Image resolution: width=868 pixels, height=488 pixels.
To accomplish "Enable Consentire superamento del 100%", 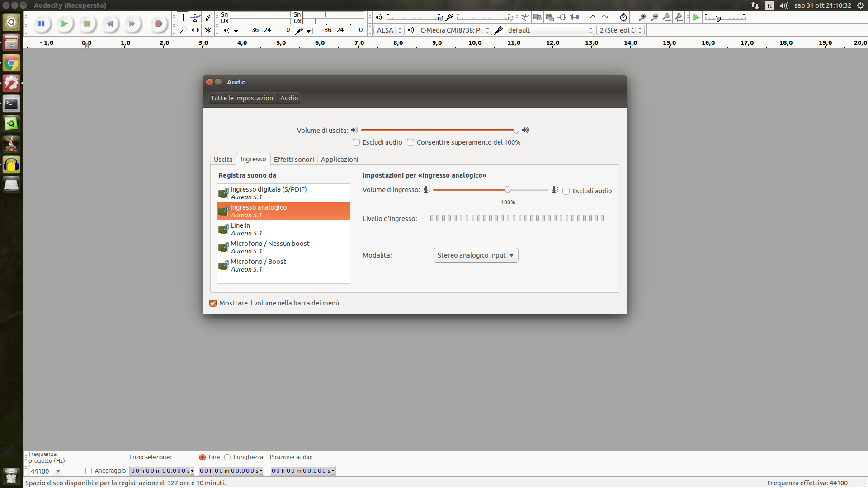I will click(x=410, y=142).
